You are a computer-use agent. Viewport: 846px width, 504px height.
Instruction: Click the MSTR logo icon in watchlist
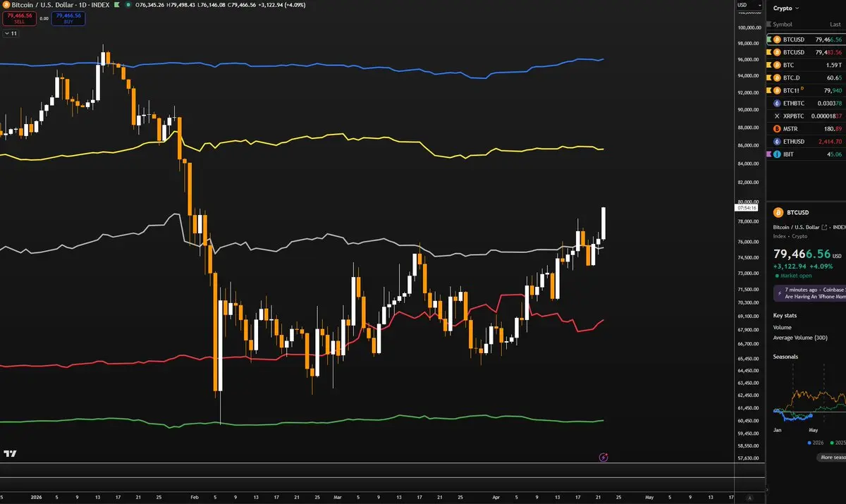(x=777, y=128)
